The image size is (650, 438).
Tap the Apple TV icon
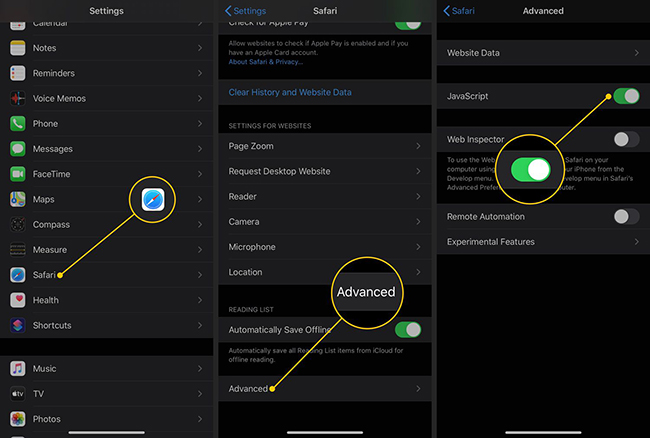pos(17,394)
